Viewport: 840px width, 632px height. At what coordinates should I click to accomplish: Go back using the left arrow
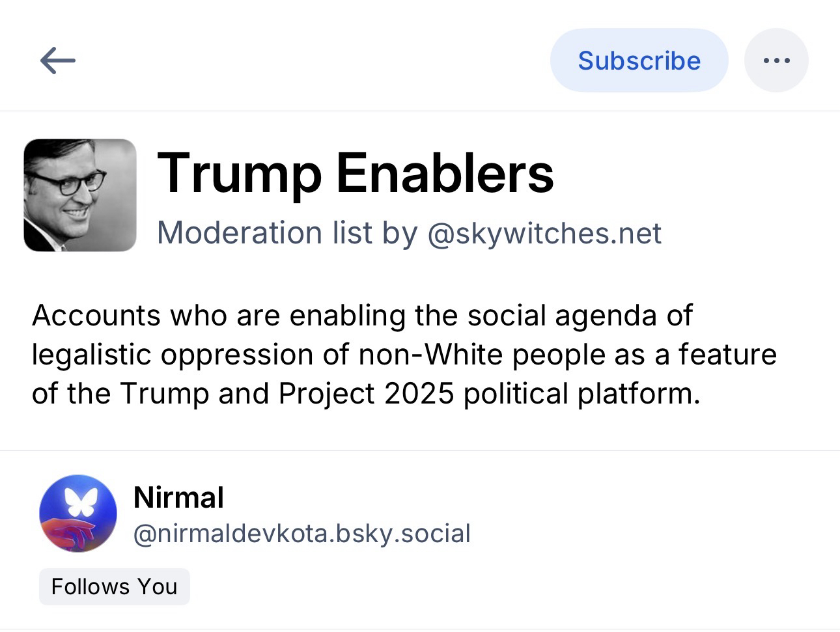57,61
